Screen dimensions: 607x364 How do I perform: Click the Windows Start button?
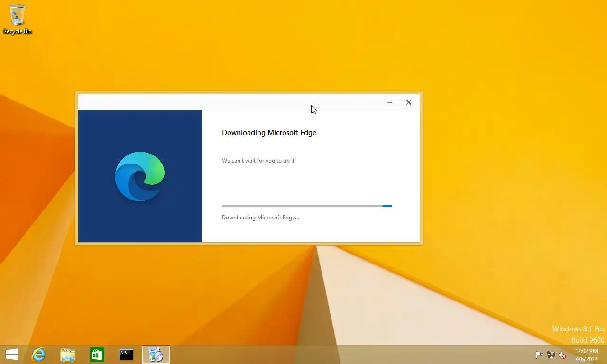11,355
